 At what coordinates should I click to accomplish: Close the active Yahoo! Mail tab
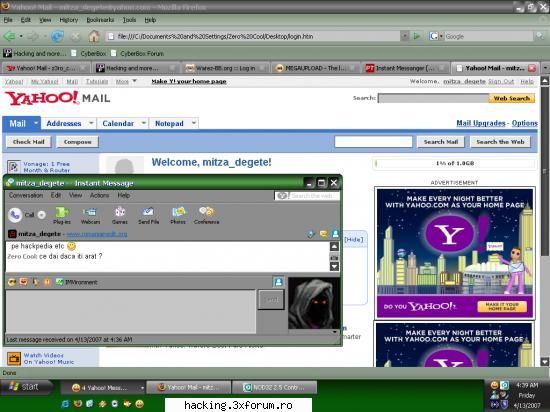click(x=532, y=68)
